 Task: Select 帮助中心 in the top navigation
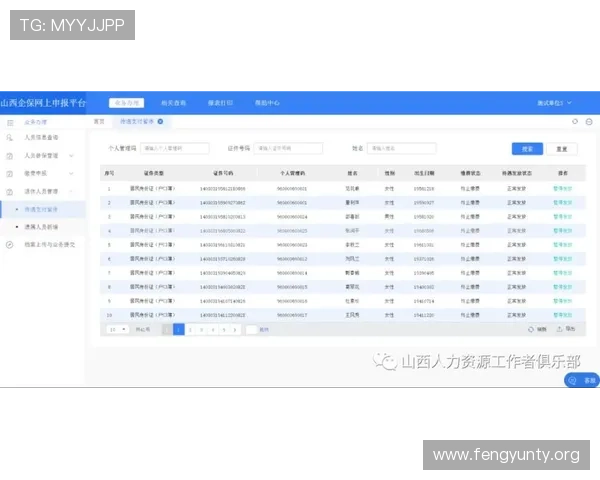pyautogui.click(x=267, y=103)
